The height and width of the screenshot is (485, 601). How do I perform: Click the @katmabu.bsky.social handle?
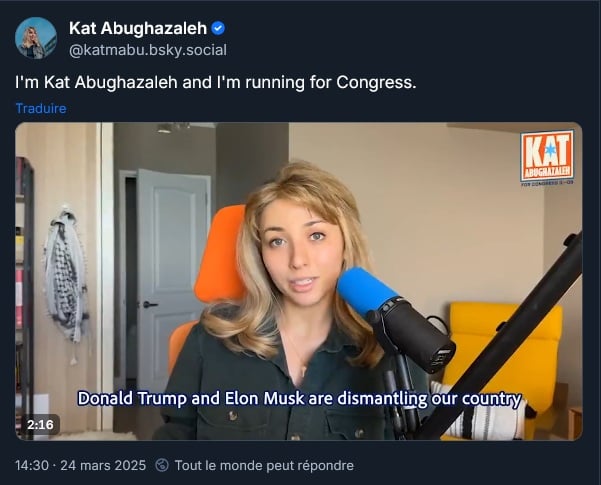coord(148,50)
